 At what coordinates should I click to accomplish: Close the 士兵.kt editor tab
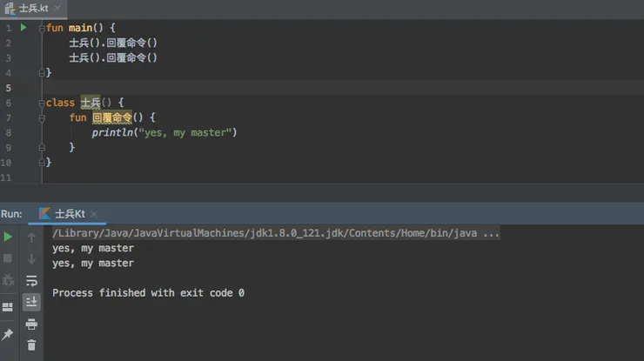(x=57, y=8)
